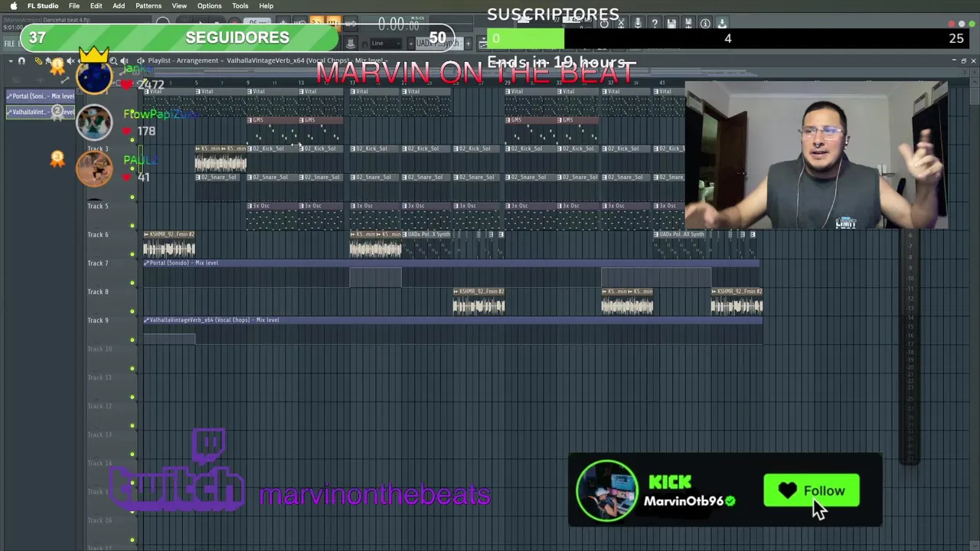980x551 pixels.
Task: Select ValhallaVint.. Mix level in picker
Action: pos(41,112)
